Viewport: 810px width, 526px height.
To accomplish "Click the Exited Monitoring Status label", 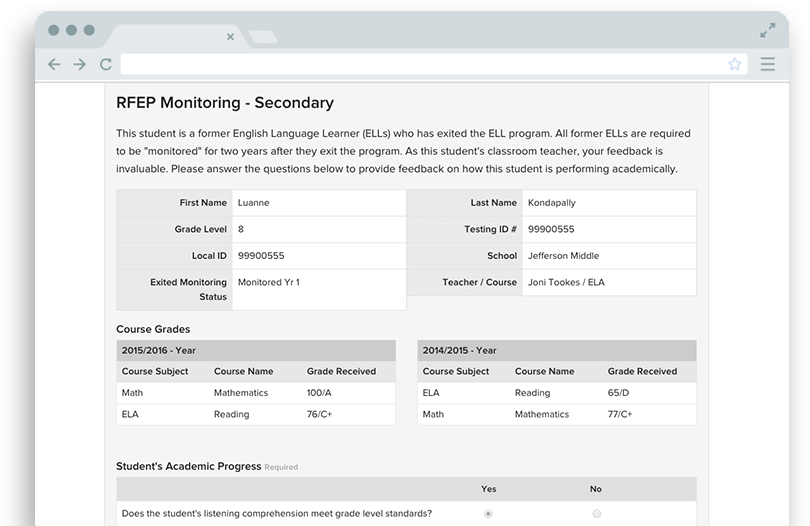I will pos(189,289).
